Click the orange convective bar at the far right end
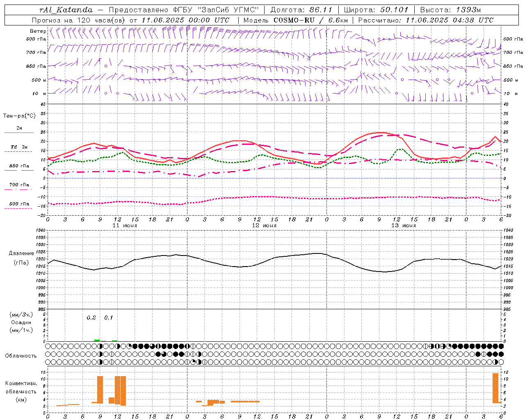525x420 pixels. tap(495, 388)
